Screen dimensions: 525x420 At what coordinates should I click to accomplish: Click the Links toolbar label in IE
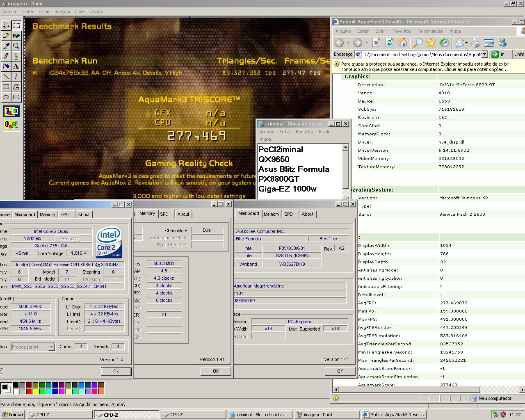click(x=519, y=54)
